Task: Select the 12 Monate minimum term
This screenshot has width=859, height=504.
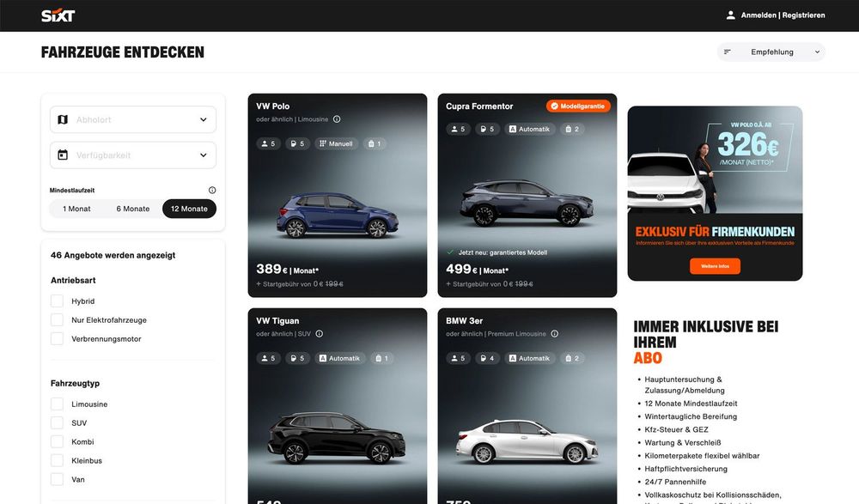Action: (190, 209)
